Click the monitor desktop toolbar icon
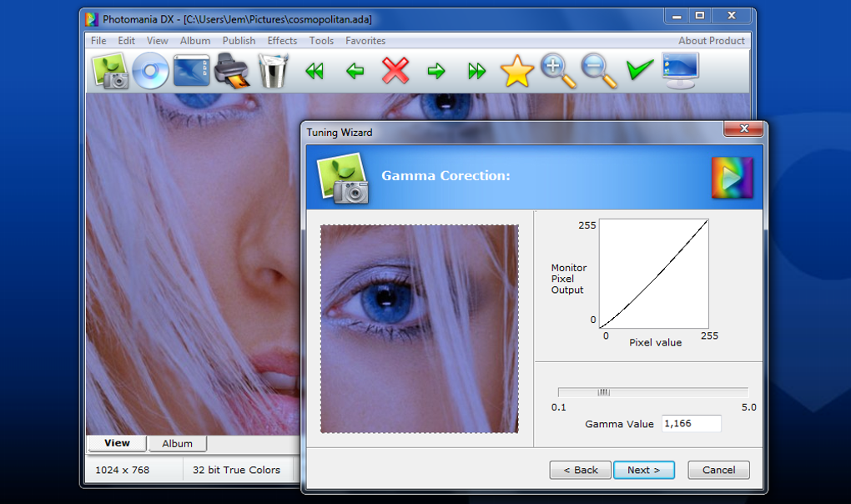This screenshot has height=504, width=851. point(681,71)
